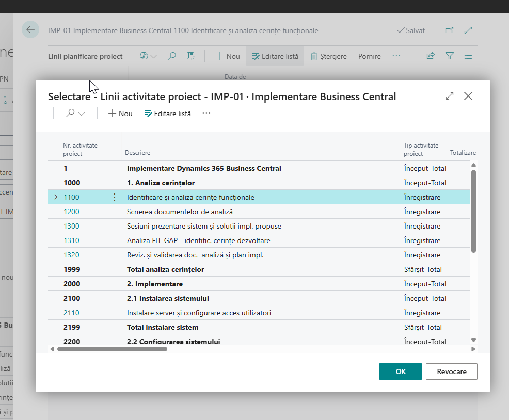Open the filter pane funnel icon
509x420 pixels.
coord(450,56)
